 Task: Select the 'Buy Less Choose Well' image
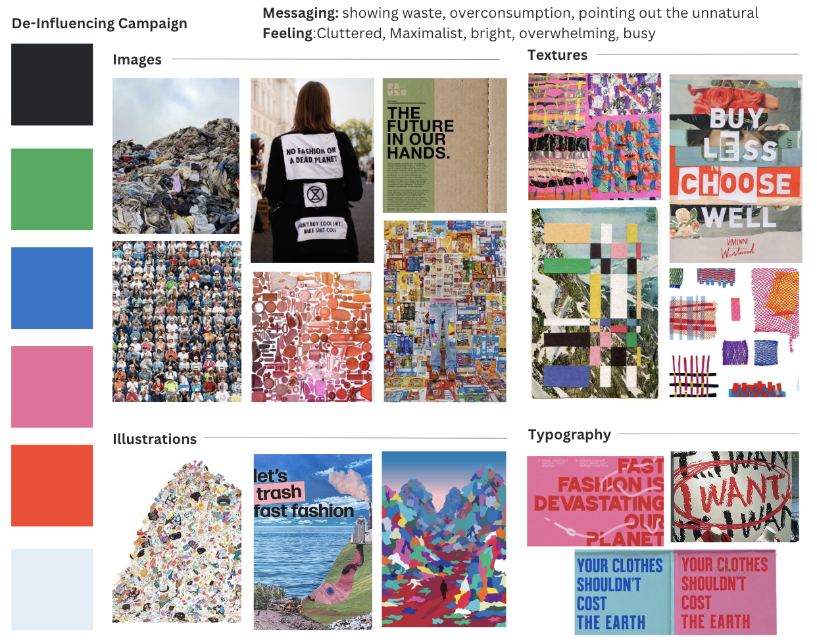[x=735, y=168]
